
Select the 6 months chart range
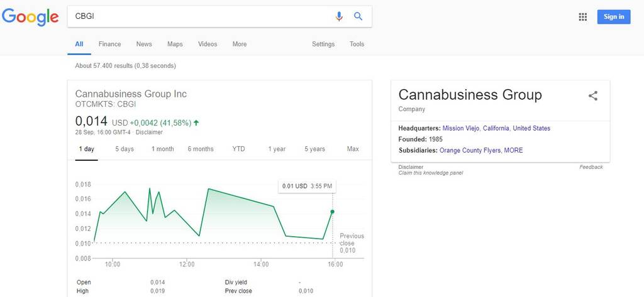(x=201, y=149)
